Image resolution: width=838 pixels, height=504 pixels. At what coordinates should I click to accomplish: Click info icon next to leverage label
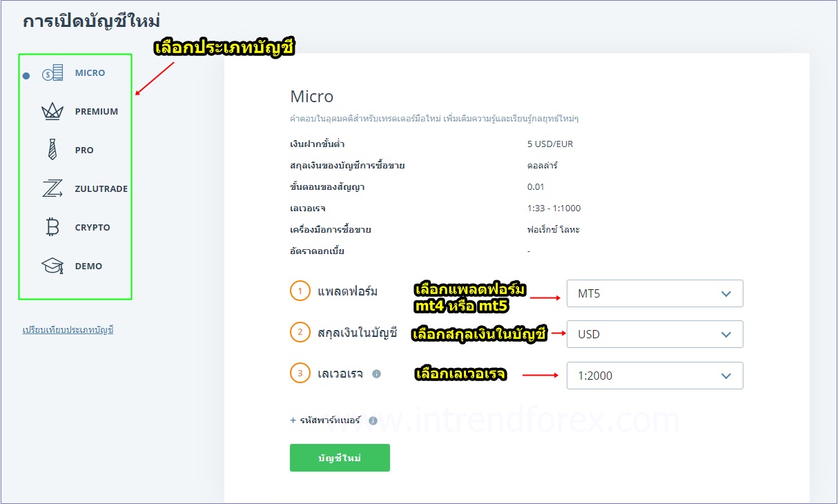click(376, 374)
